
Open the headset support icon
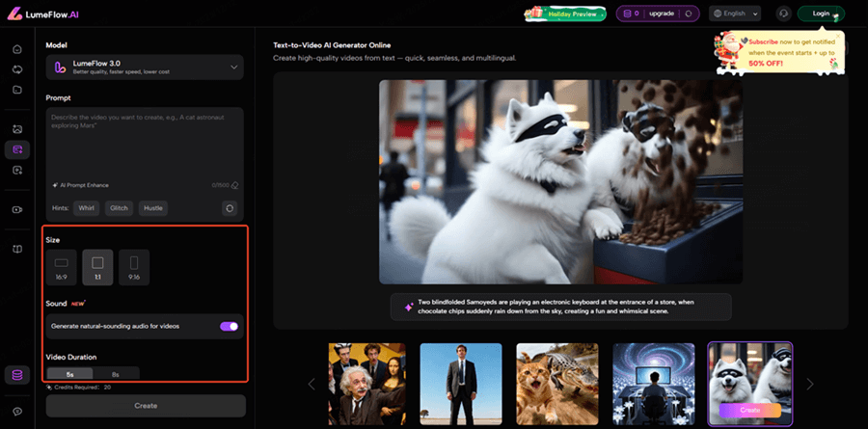pos(783,13)
